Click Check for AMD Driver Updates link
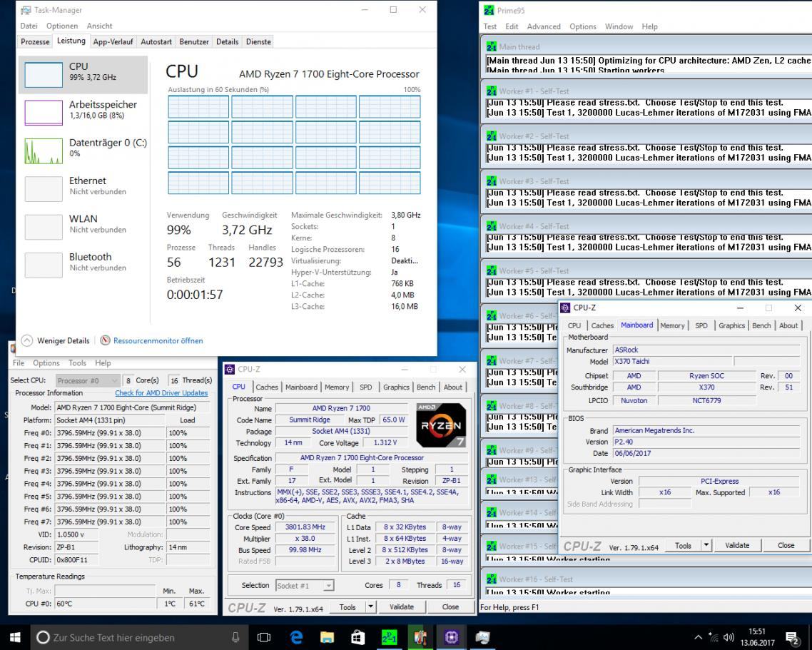Image resolution: width=812 pixels, height=650 pixels. tap(161, 393)
